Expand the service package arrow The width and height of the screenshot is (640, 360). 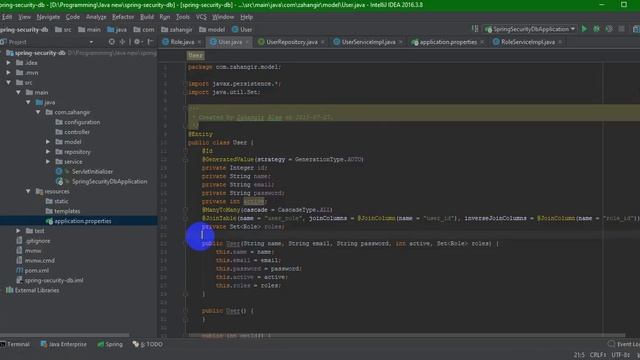(48, 162)
